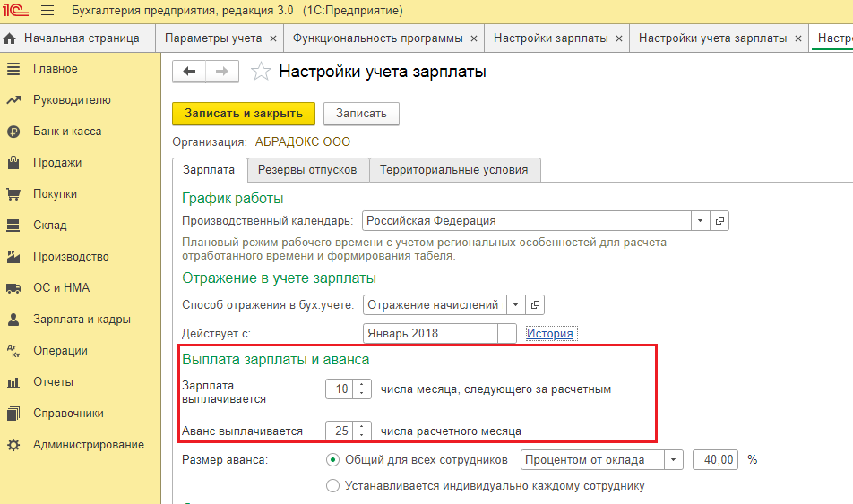Image resolution: width=853 pixels, height=504 pixels.
Task: Select Устанавливается индивидуально каждому сотруднику radio button
Action: click(x=332, y=485)
